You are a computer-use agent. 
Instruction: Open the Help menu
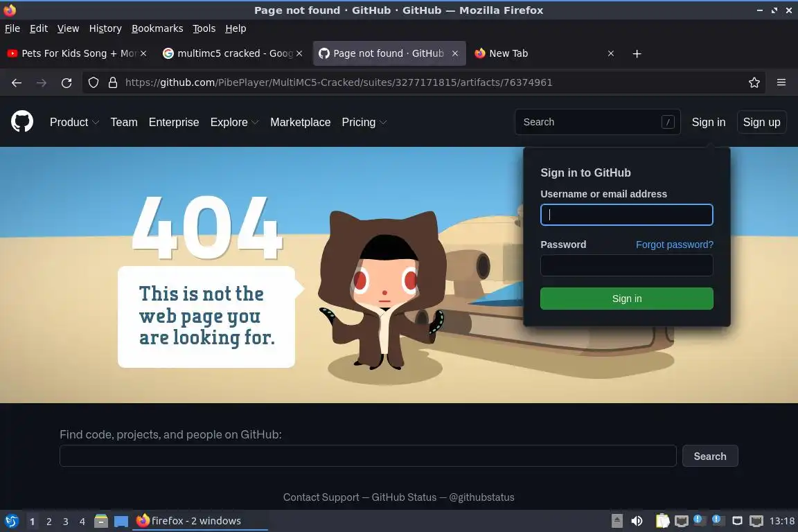click(236, 28)
